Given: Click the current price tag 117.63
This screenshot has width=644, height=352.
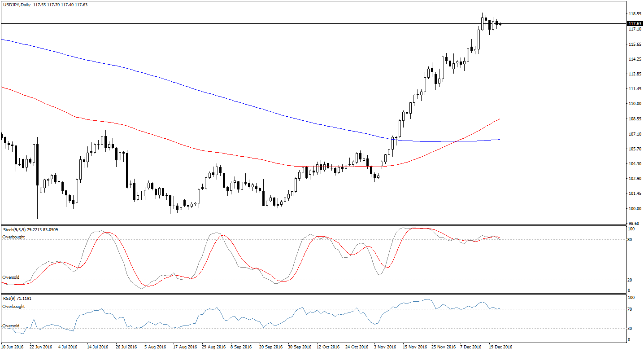Looking at the screenshot, I should [x=634, y=23].
